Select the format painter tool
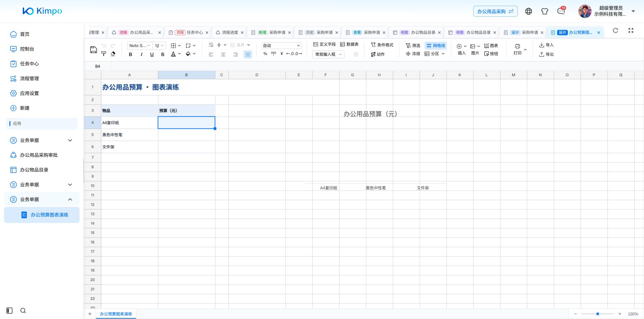 point(104,54)
